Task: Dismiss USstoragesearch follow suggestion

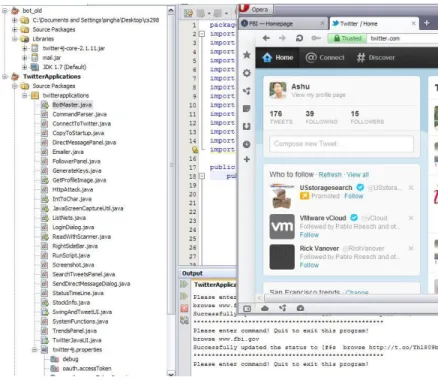Action: (411, 188)
